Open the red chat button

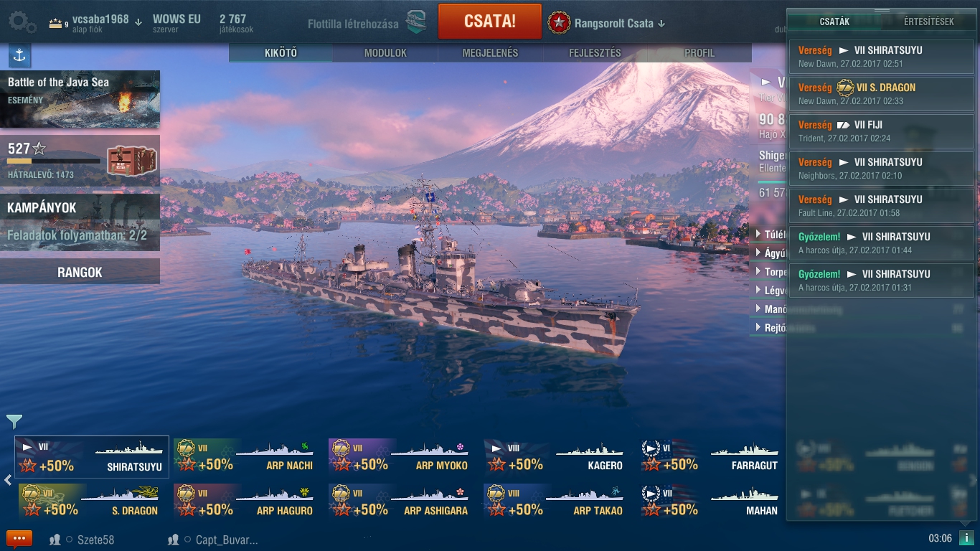pyautogui.click(x=19, y=539)
